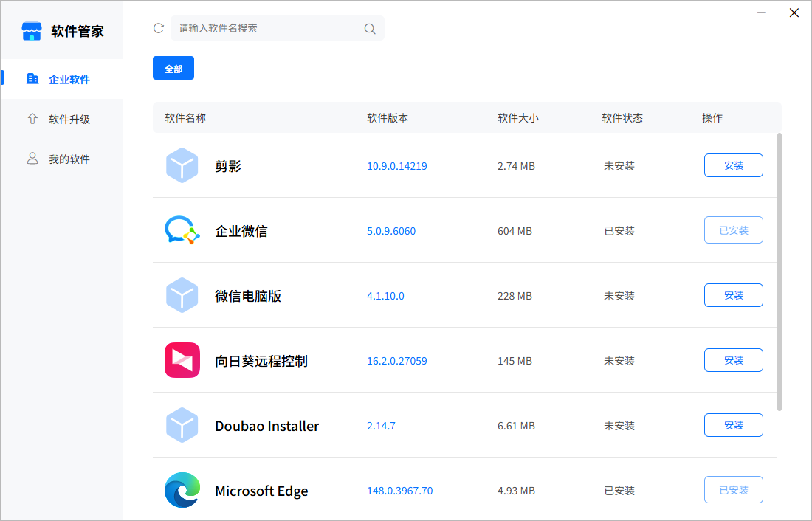
Task: Click the 我的软件 person icon
Action: pos(32,159)
